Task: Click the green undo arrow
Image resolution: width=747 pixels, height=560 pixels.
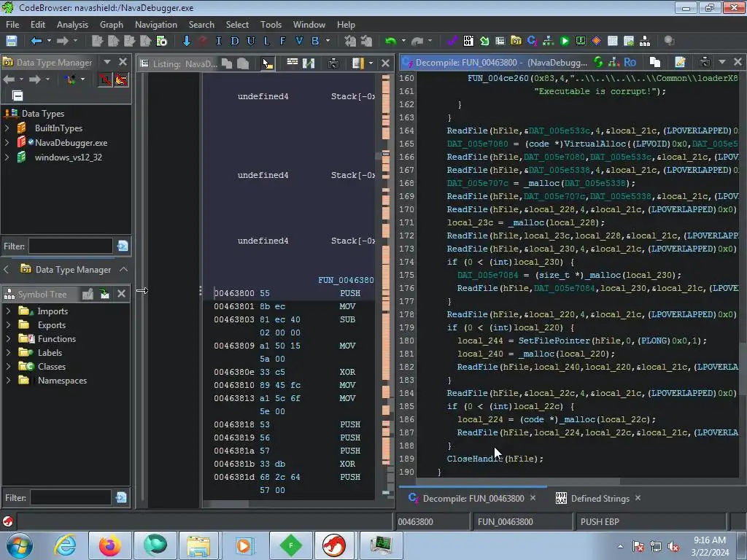Action: (x=391, y=41)
